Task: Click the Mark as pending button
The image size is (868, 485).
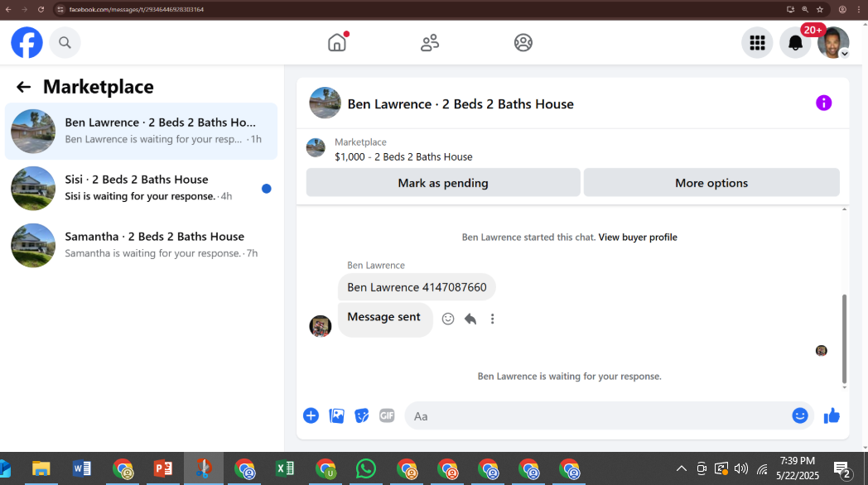Action: (x=443, y=183)
